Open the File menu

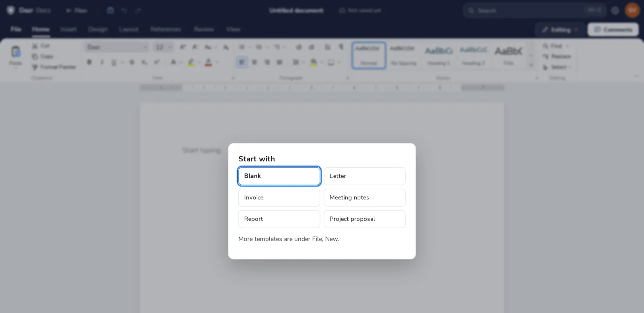click(x=16, y=29)
